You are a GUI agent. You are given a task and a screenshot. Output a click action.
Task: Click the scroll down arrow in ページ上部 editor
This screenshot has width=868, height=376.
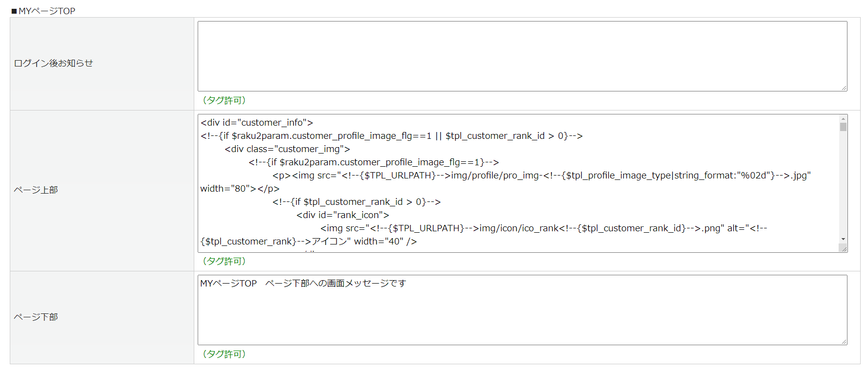[843, 239]
